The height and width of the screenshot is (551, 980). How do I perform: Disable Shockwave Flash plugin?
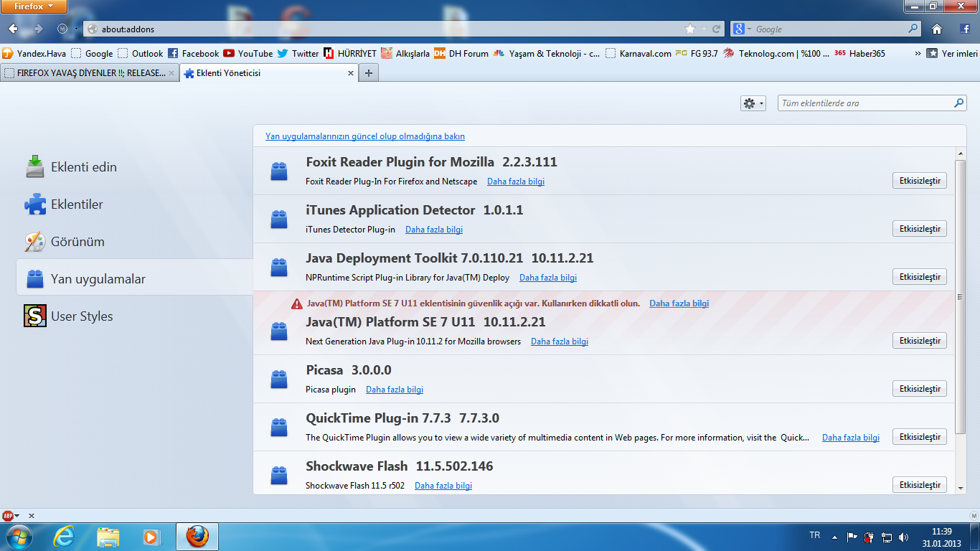(920, 485)
